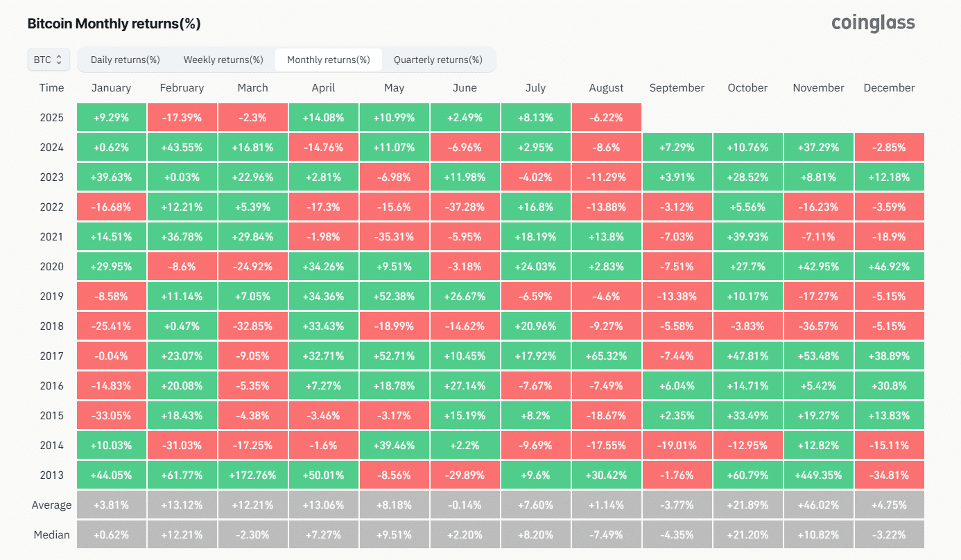Screen dimensions: 961x560
Task: Click the up-down chevron beside BTC
Action: 61,60
